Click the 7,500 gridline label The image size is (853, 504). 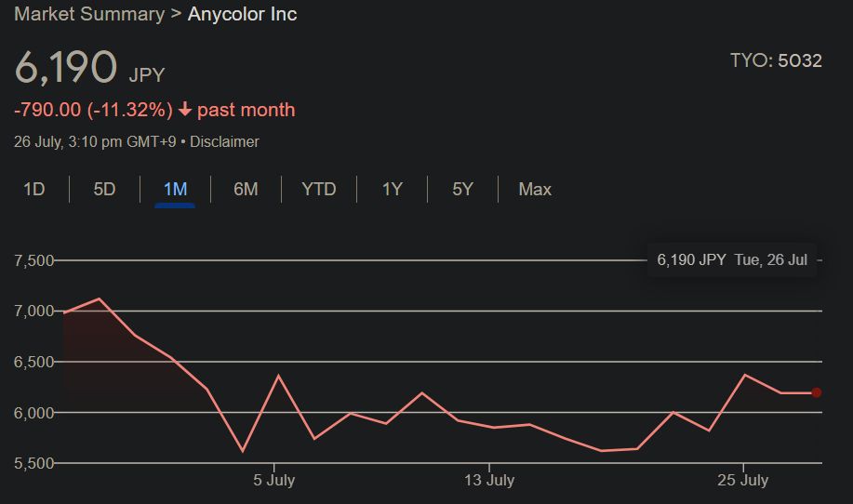coord(35,260)
